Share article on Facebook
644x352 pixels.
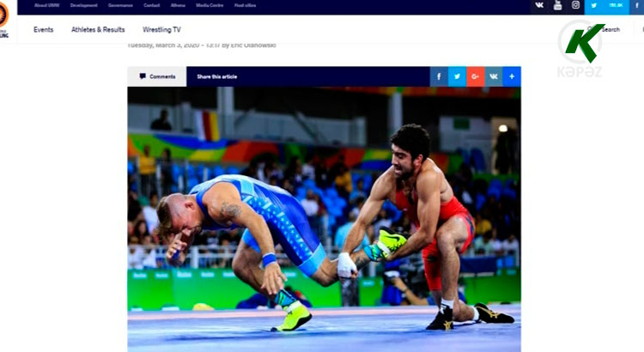click(439, 76)
